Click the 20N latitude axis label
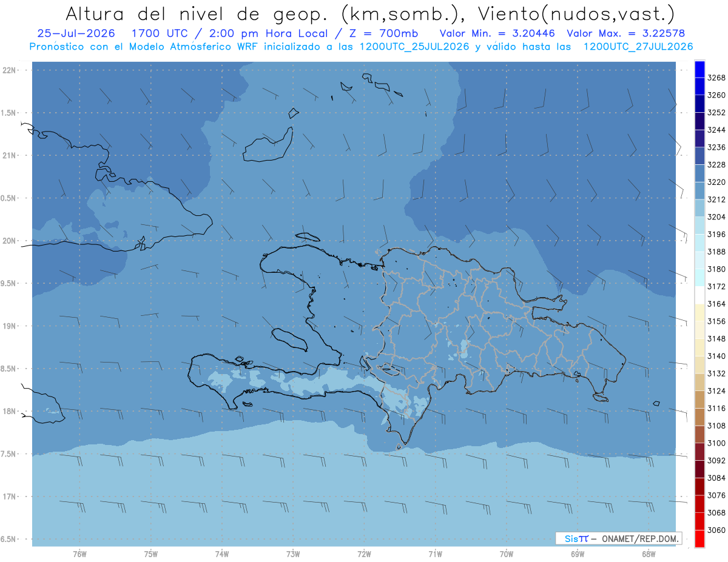The width and height of the screenshot is (728, 562). click(10, 241)
